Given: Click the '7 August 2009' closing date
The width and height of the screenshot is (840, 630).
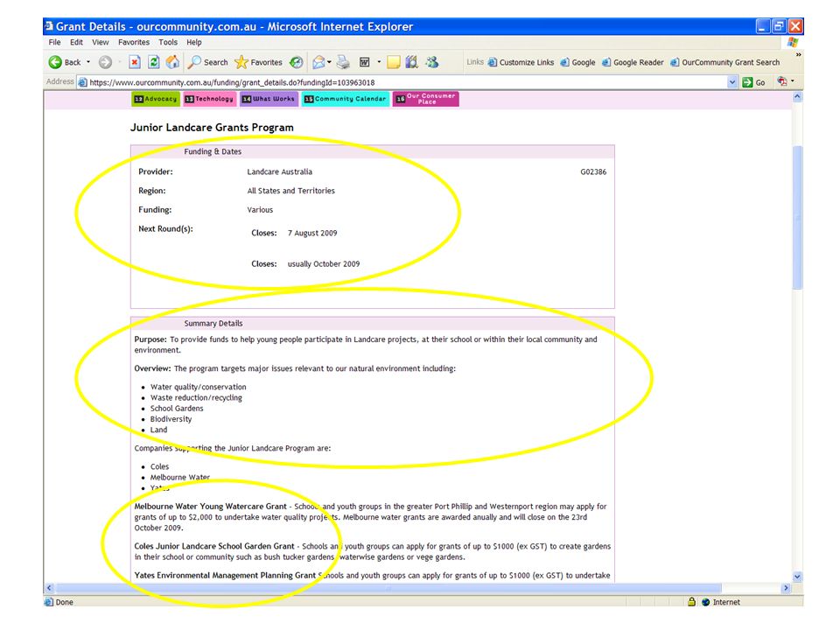Looking at the screenshot, I should [x=312, y=233].
